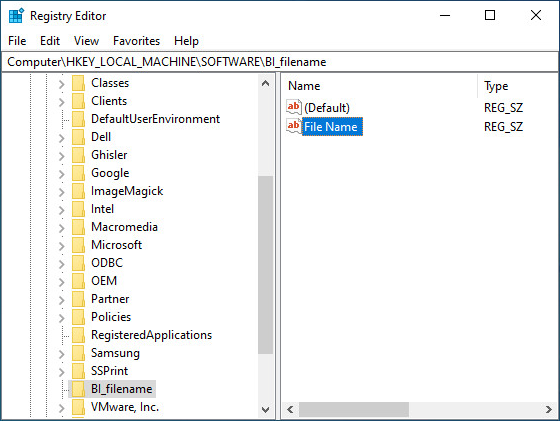Click the Microsoft key folder icon
The height and width of the screenshot is (421, 560).
78,245
